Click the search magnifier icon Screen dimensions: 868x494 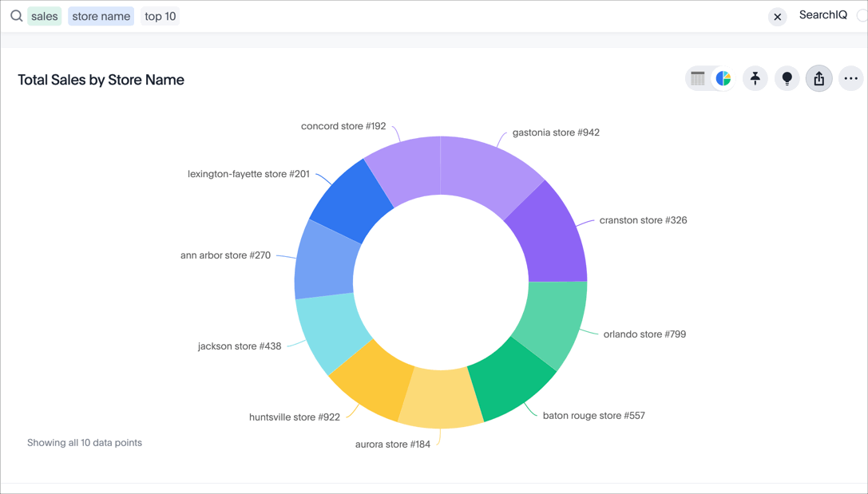click(x=16, y=16)
